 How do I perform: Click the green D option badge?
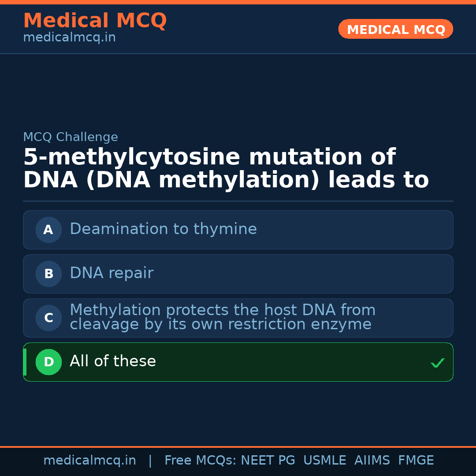[48, 362]
